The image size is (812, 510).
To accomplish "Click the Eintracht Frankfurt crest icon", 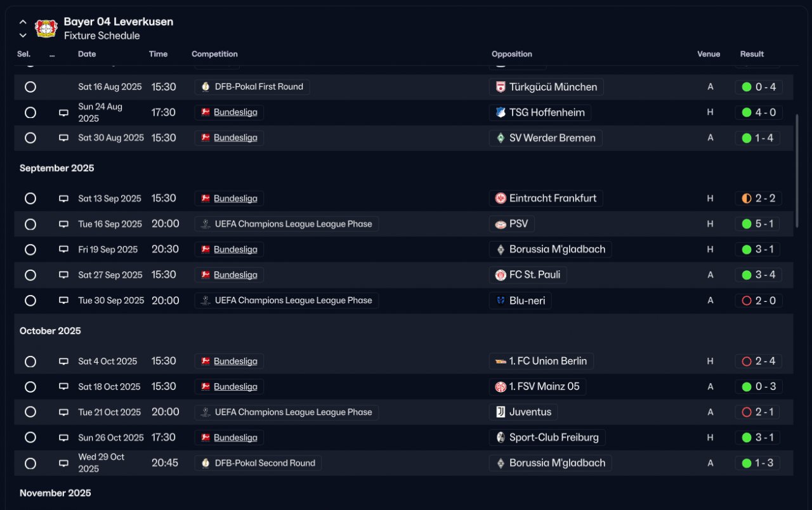I will [501, 199].
